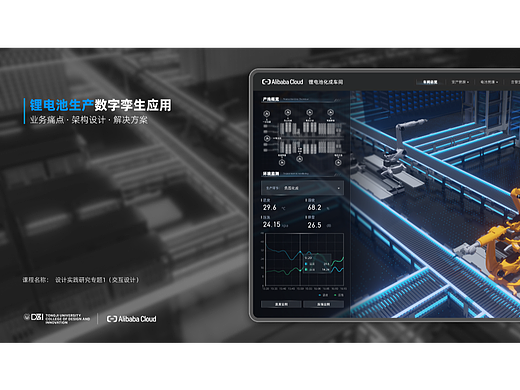Open the production stage dropdown selector
The image size is (520, 390).
[x=302, y=188]
